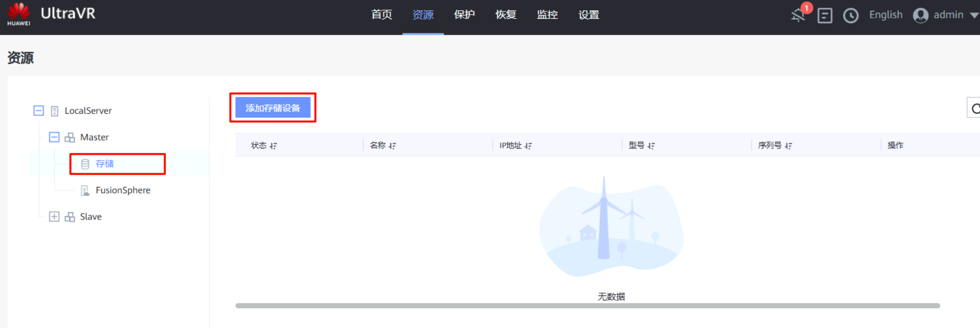Click the Huawei logo
The width and height of the screenshot is (980, 328).
(x=19, y=14)
